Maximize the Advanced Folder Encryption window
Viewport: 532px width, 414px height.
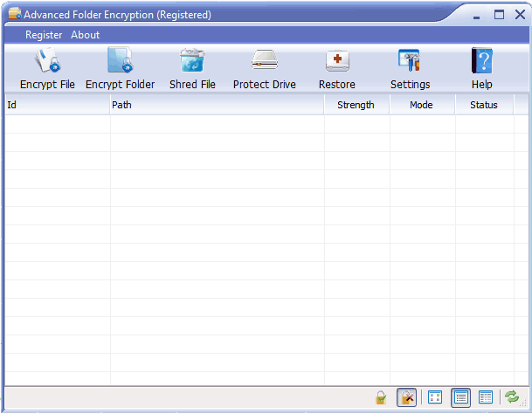499,15
